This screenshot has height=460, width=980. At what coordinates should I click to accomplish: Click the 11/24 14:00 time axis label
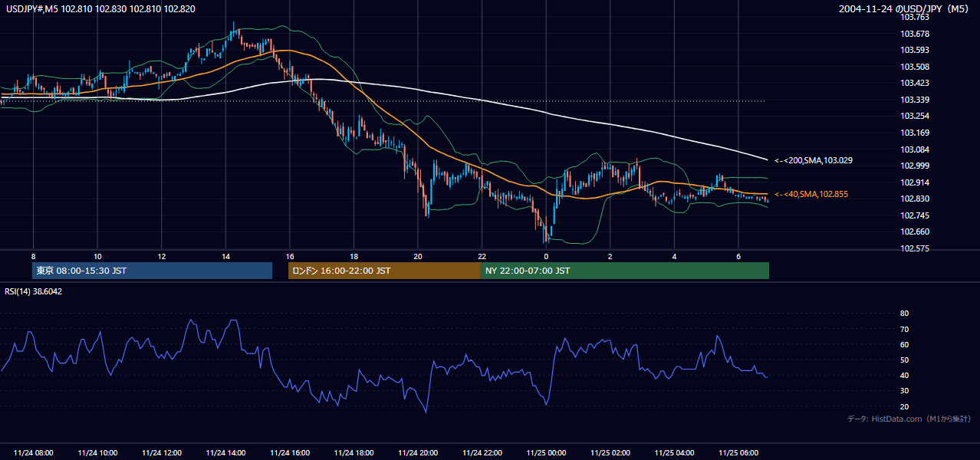[x=226, y=453]
